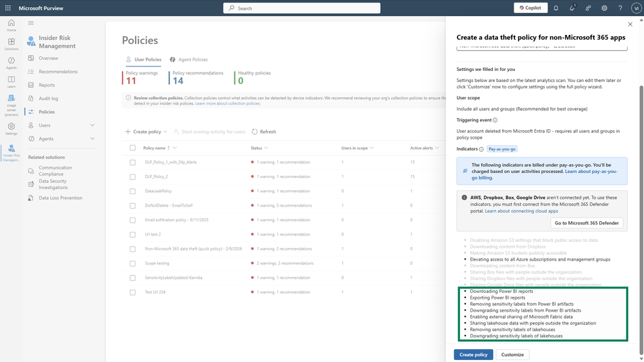Screen dimensions: 644x362
Task: Sort by Policy name column header
Action: click(154, 148)
